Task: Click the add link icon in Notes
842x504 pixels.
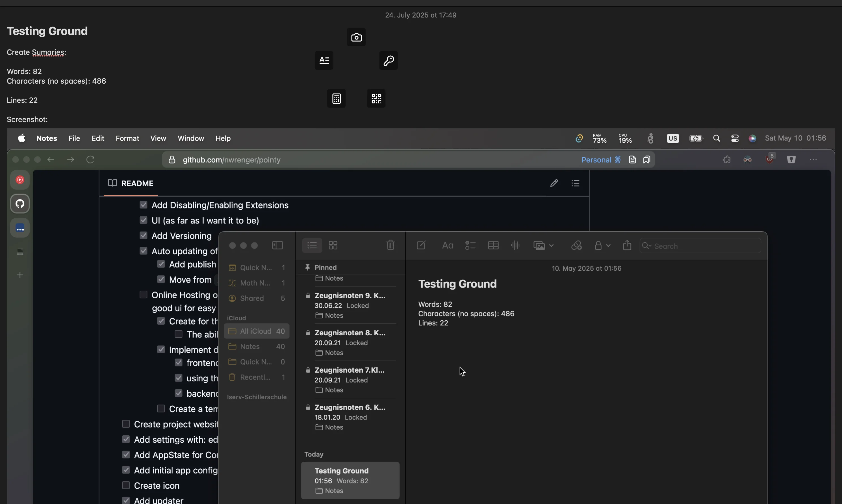Action: click(576, 245)
